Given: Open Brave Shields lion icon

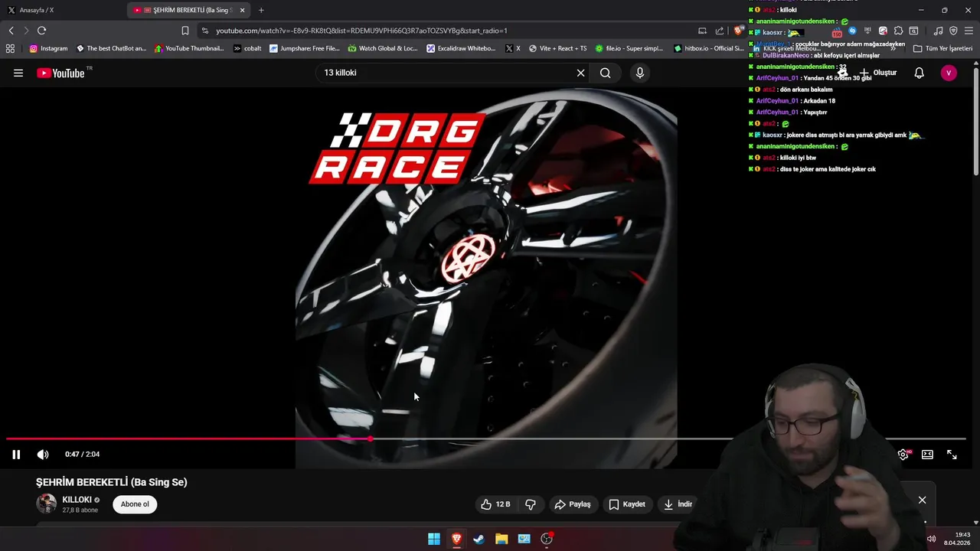Looking at the screenshot, I should click(x=739, y=31).
